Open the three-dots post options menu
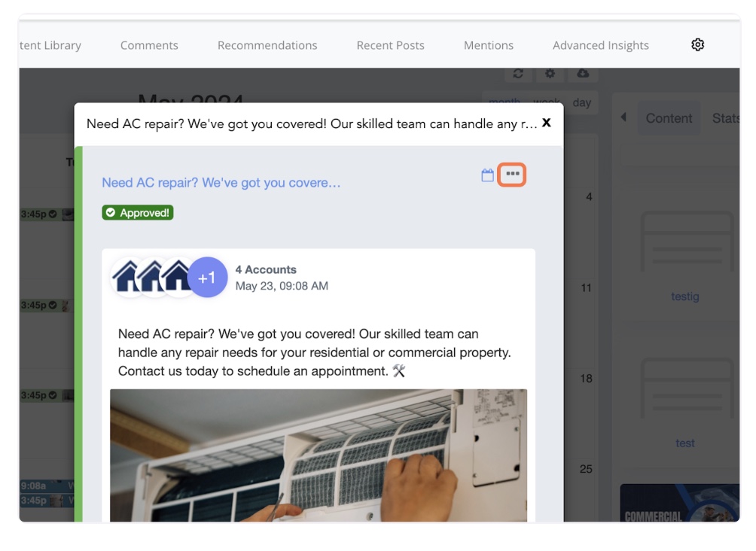The width and height of the screenshot is (756, 551). pos(512,175)
